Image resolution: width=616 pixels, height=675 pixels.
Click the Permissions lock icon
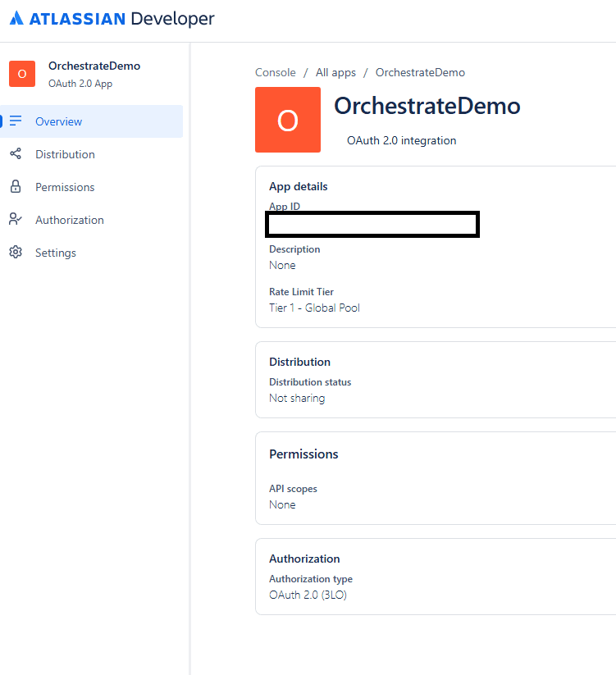(16, 186)
